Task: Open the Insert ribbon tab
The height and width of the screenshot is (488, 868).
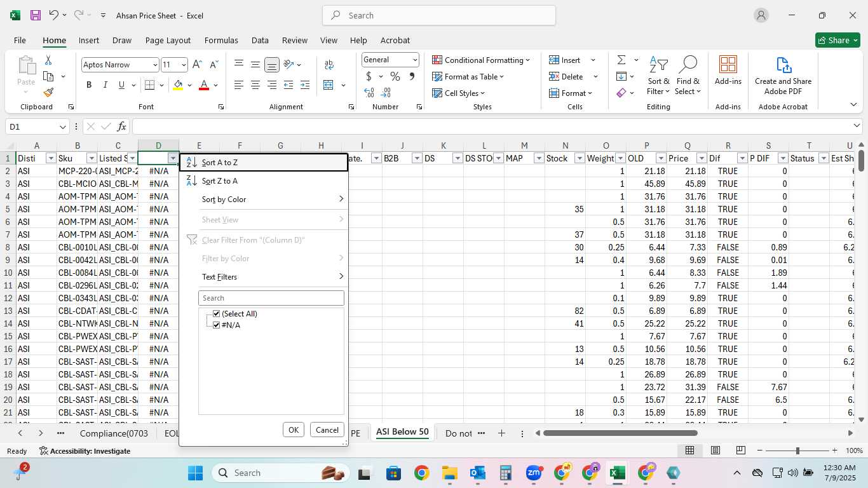Action: (x=89, y=40)
